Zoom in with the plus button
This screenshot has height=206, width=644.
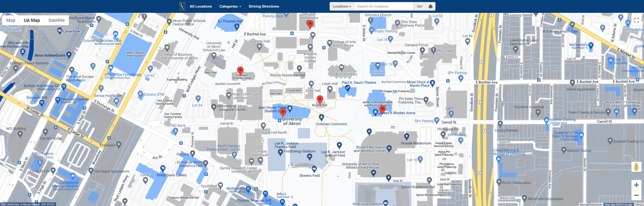point(636,185)
